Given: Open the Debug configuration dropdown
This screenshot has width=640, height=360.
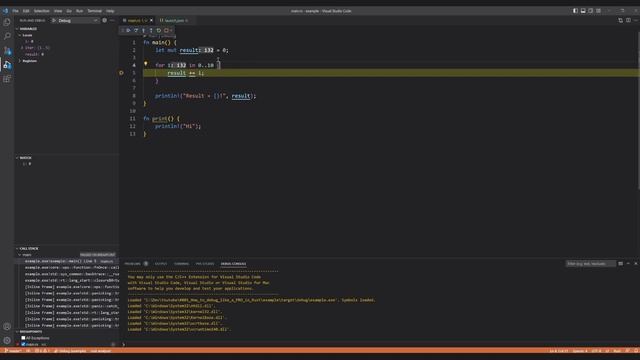Looking at the screenshot, I should [78, 20].
